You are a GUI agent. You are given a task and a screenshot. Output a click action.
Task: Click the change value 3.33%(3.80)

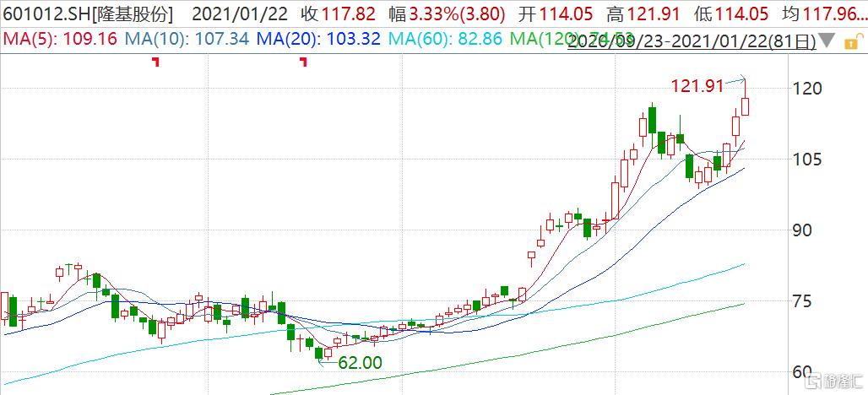[x=459, y=14]
